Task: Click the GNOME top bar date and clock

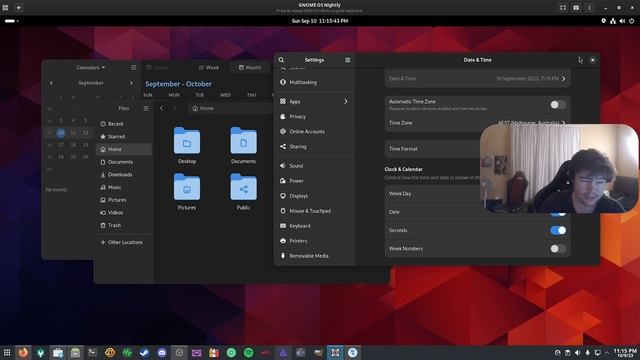Action: pyautogui.click(x=320, y=21)
